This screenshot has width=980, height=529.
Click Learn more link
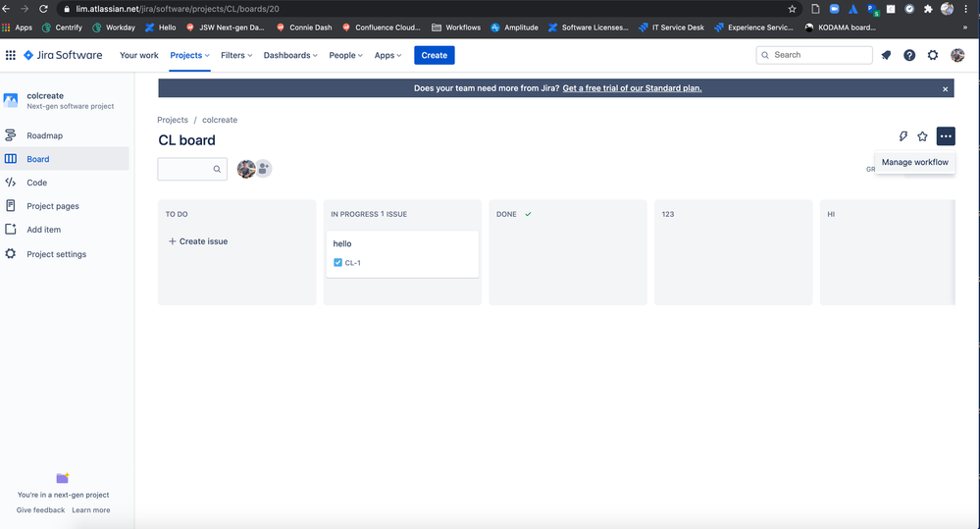click(x=91, y=510)
